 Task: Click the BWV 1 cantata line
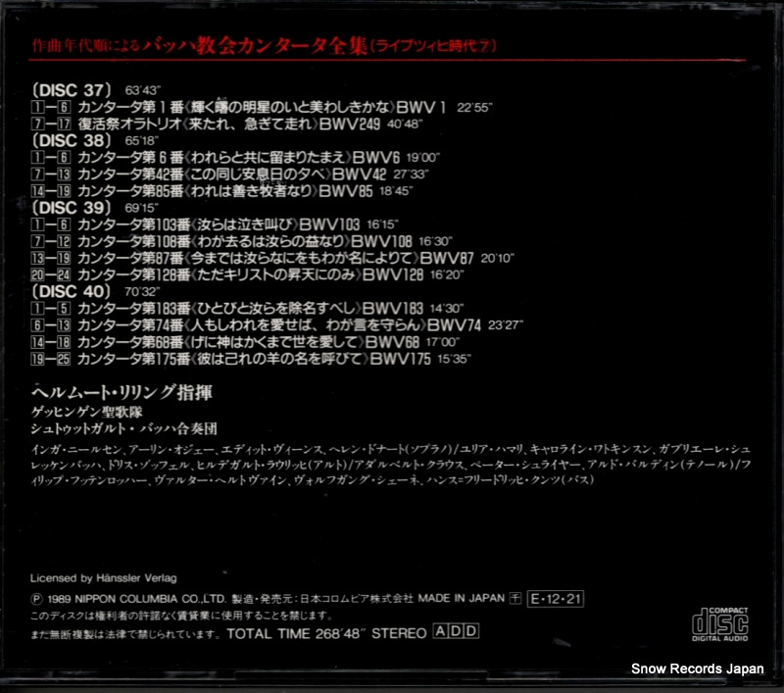point(262,107)
